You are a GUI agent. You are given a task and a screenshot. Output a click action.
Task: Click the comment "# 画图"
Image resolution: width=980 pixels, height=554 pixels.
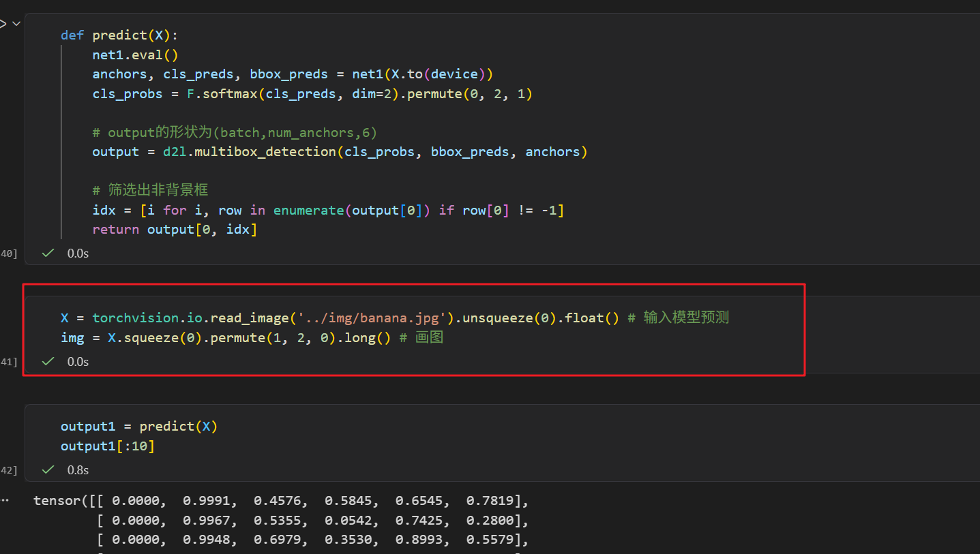(421, 337)
